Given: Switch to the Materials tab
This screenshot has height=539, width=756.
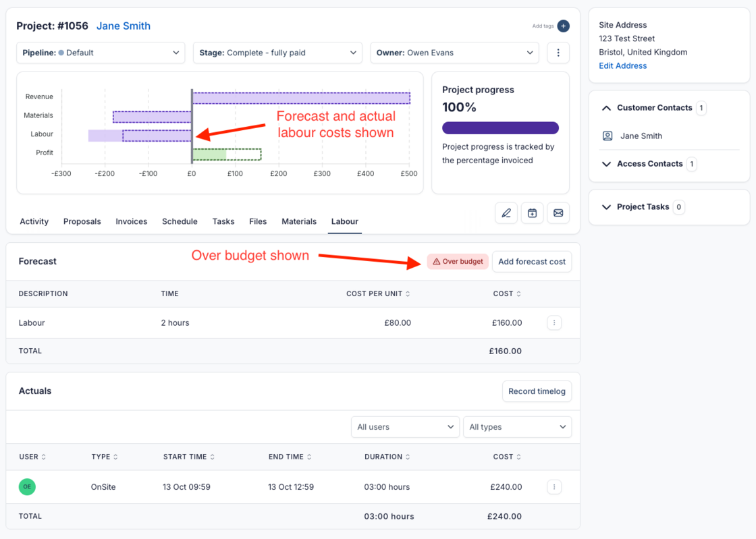Looking at the screenshot, I should point(299,221).
